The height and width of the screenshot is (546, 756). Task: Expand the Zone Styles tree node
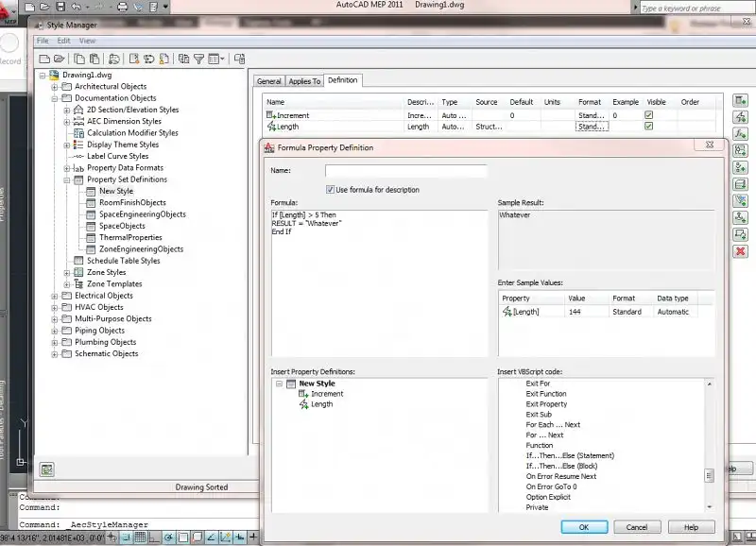[x=67, y=272]
